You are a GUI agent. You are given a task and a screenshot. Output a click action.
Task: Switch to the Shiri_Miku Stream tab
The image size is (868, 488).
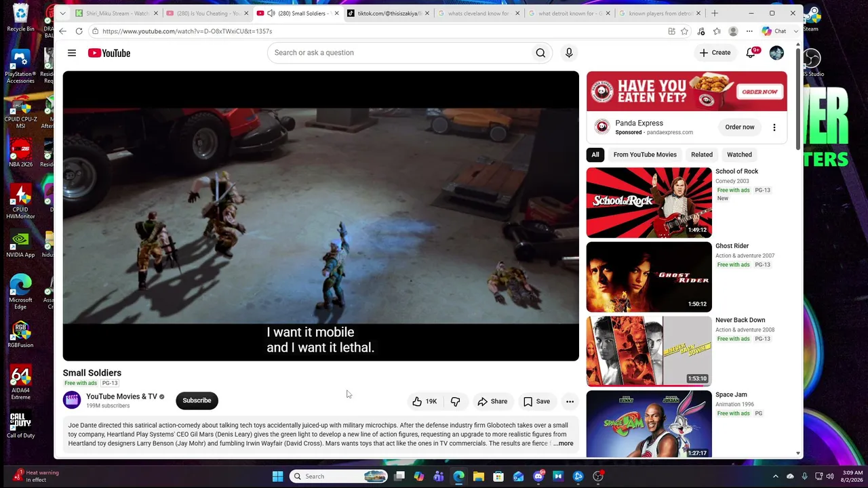pos(117,14)
